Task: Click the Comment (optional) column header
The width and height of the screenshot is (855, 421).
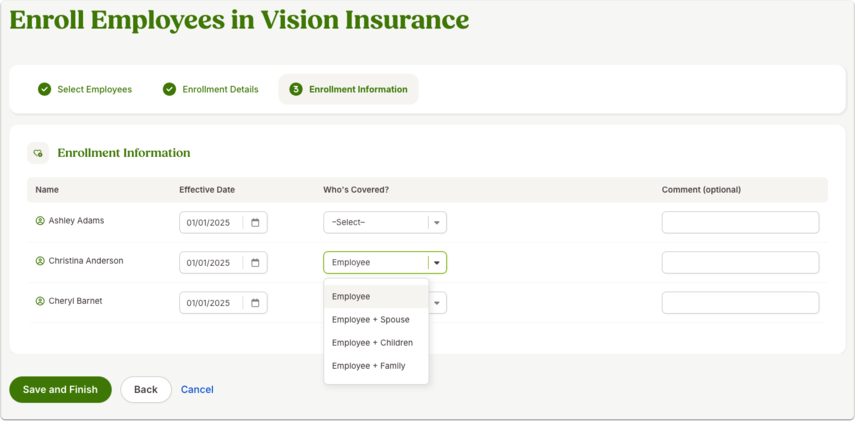Action: pyautogui.click(x=701, y=190)
